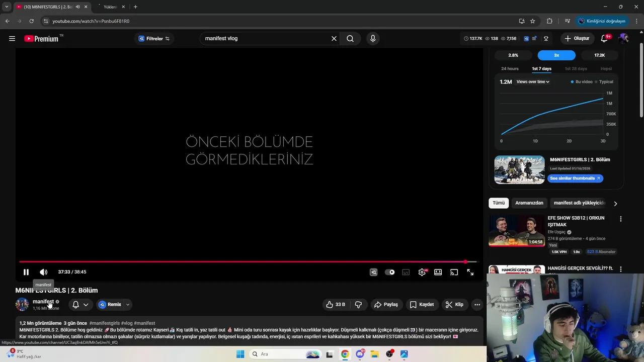Viewport: 644px width, 362px height.
Task: Select the 3x stat pill
Action: pos(556,55)
